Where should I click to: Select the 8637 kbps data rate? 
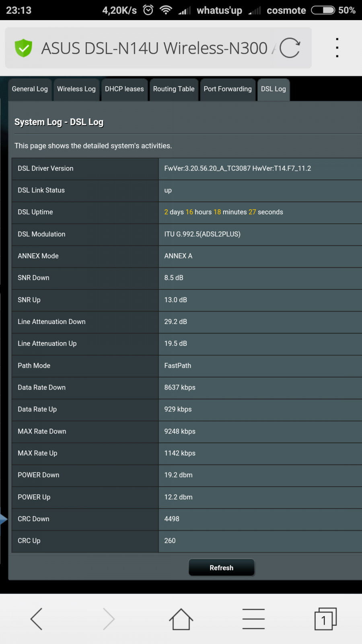[180, 387]
